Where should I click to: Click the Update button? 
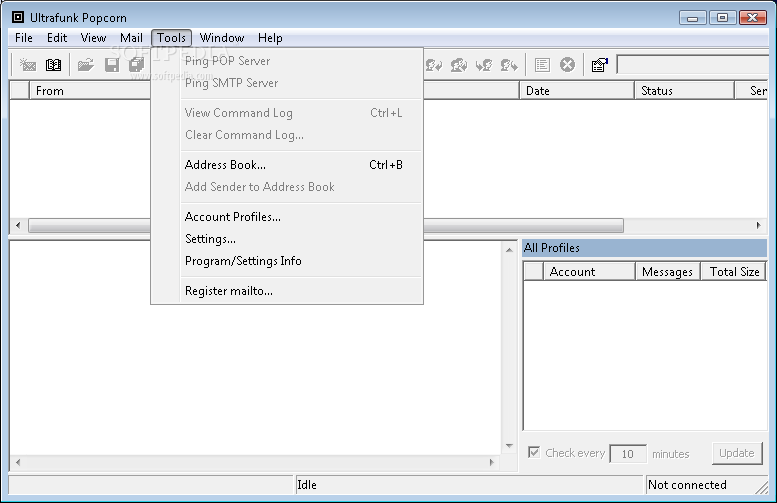[x=737, y=453]
